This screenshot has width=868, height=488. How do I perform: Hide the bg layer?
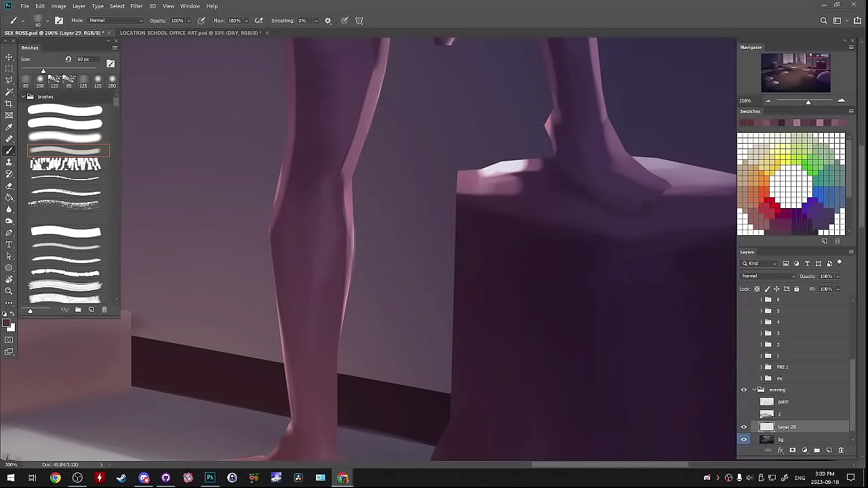click(744, 439)
